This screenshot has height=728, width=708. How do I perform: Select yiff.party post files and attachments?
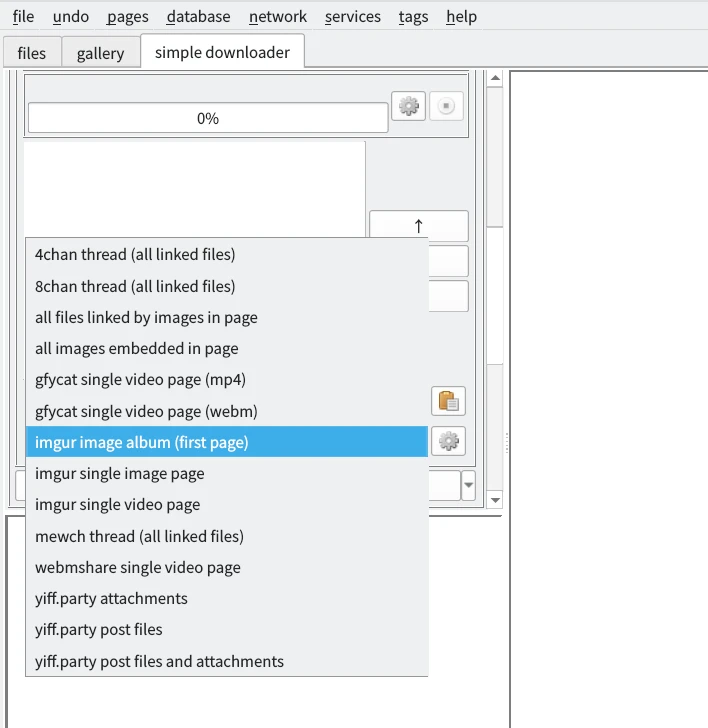[227, 661]
